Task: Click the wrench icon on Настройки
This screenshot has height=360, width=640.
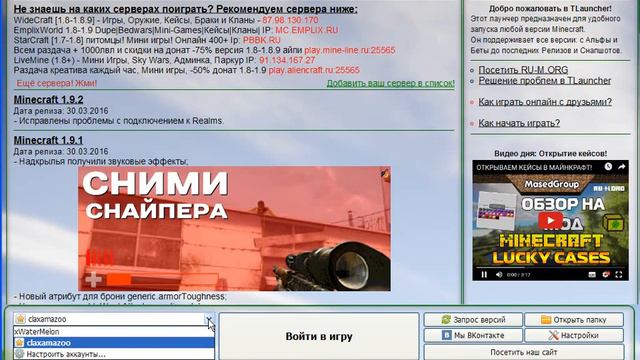Action: pyautogui.click(x=553, y=335)
